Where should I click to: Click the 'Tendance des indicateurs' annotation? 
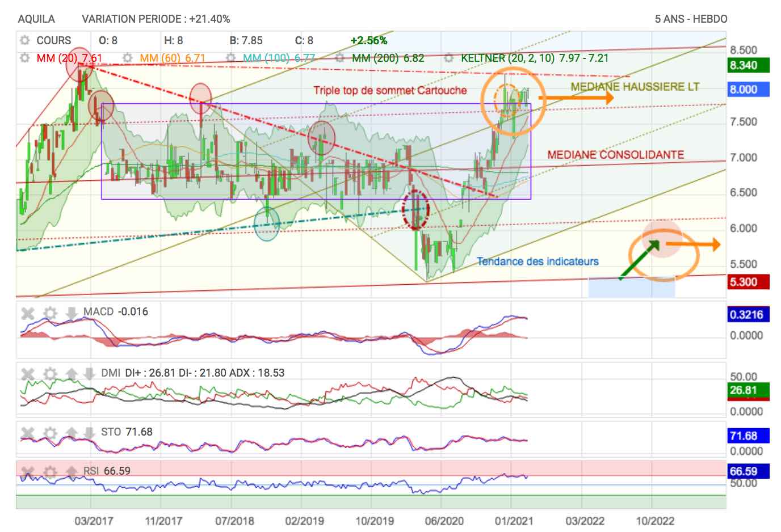pos(538,261)
